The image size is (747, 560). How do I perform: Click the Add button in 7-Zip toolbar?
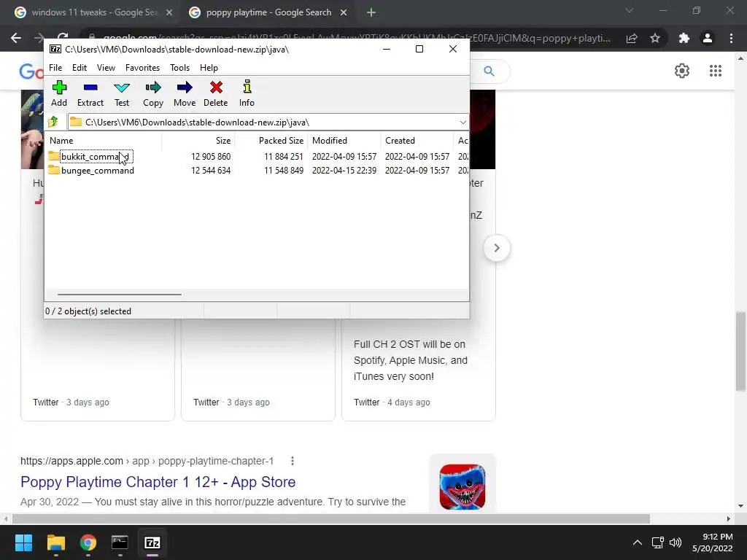tap(59, 94)
